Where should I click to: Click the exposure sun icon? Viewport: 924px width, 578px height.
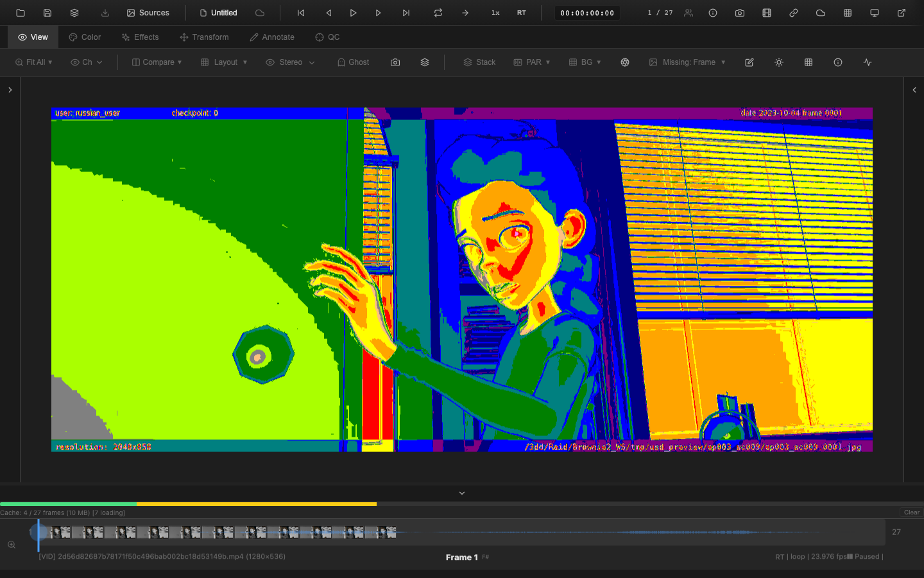(778, 62)
